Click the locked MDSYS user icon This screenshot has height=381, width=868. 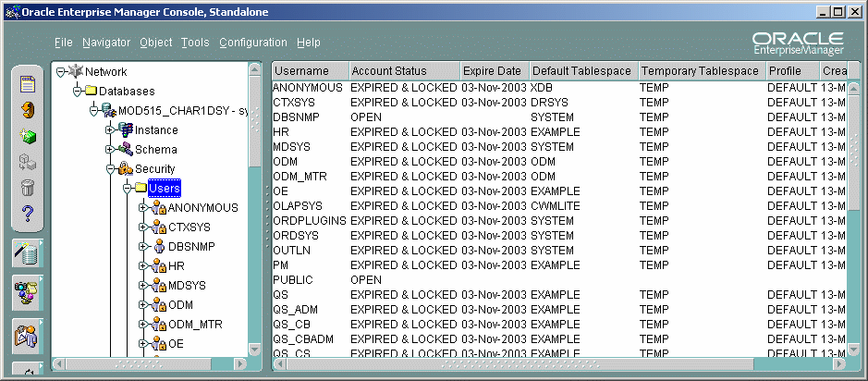coord(159,285)
